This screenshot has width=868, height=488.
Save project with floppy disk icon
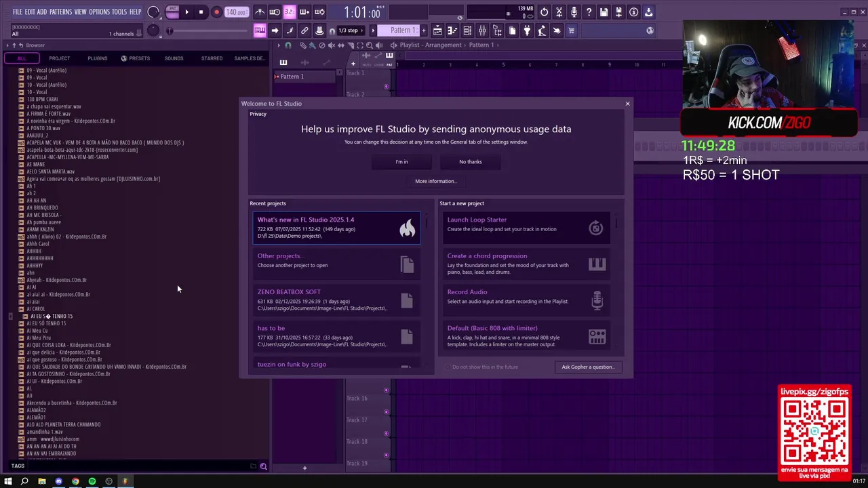pyautogui.click(x=603, y=12)
